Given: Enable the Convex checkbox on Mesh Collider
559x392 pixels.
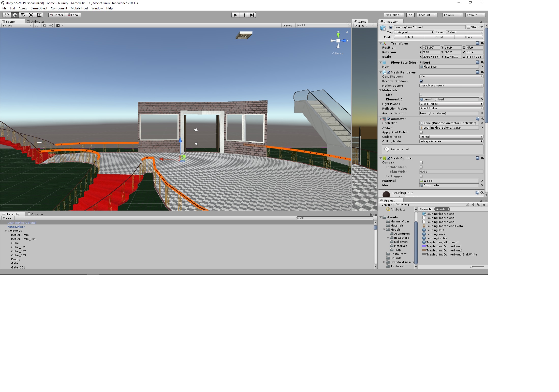Looking at the screenshot, I should [422, 162].
